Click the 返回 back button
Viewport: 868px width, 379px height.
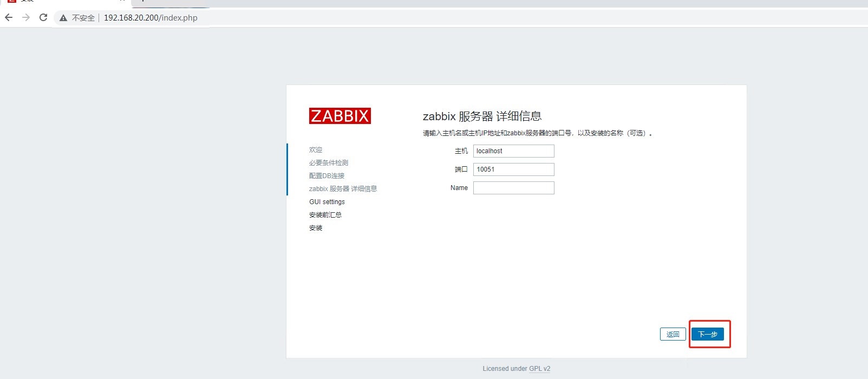tap(673, 334)
